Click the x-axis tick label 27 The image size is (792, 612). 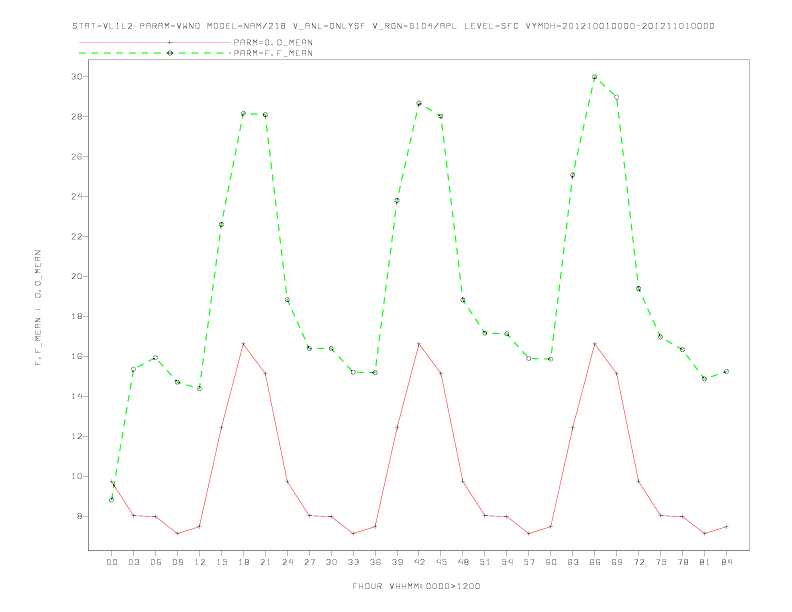point(309,562)
